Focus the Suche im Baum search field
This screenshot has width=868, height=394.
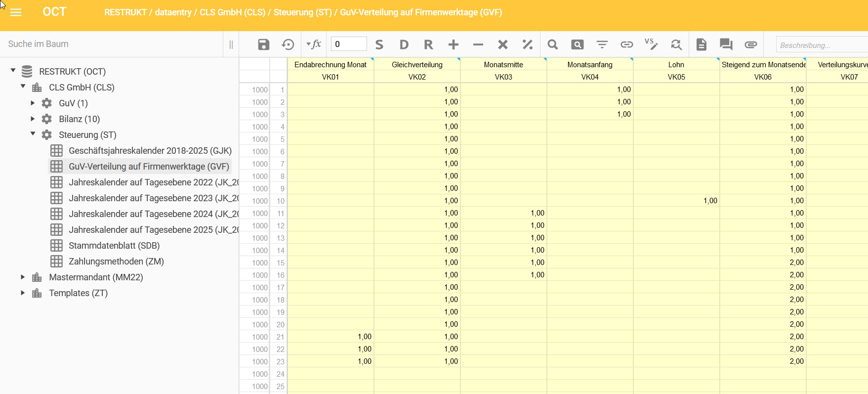pyautogui.click(x=111, y=44)
